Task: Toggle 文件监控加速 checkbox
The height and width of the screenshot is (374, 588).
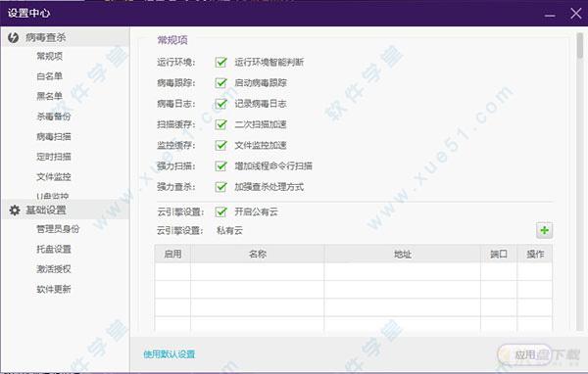Action: click(x=220, y=145)
